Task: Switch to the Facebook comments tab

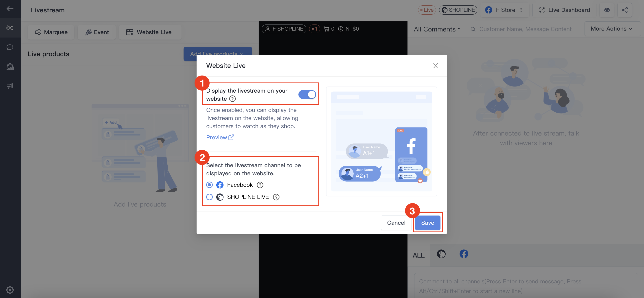Action: (x=464, y=254)
